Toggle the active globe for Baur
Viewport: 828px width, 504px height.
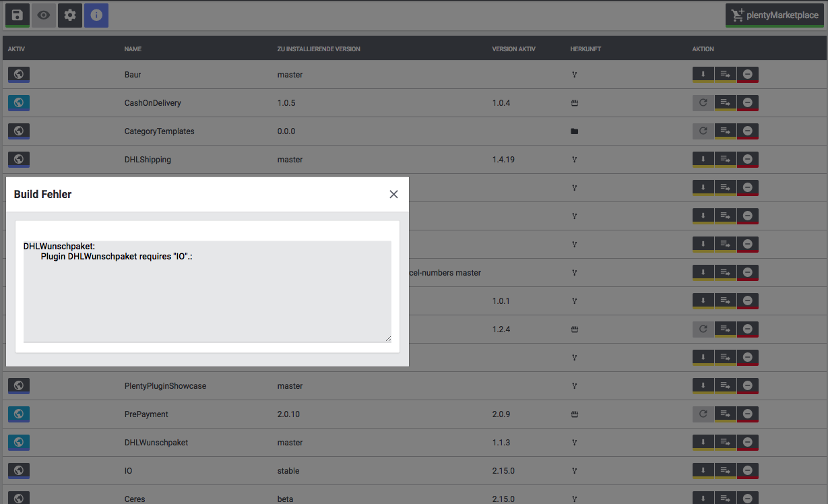tap(19, 75)
